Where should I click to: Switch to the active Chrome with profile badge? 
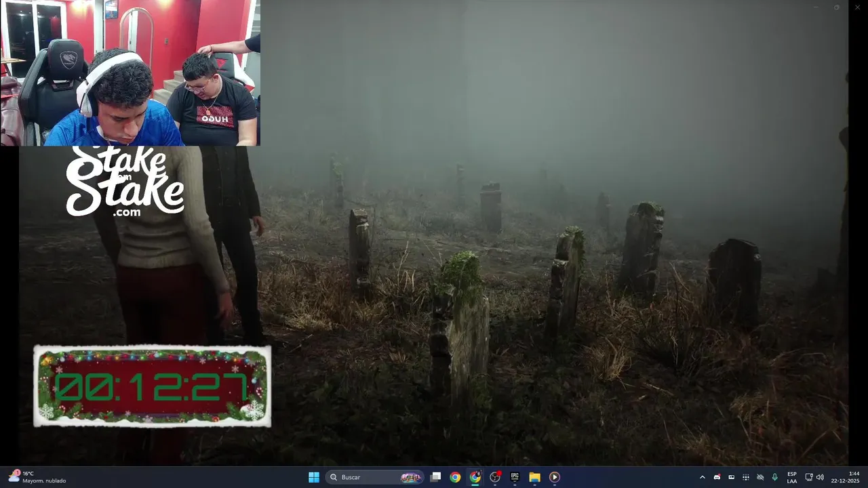point(475,477)
